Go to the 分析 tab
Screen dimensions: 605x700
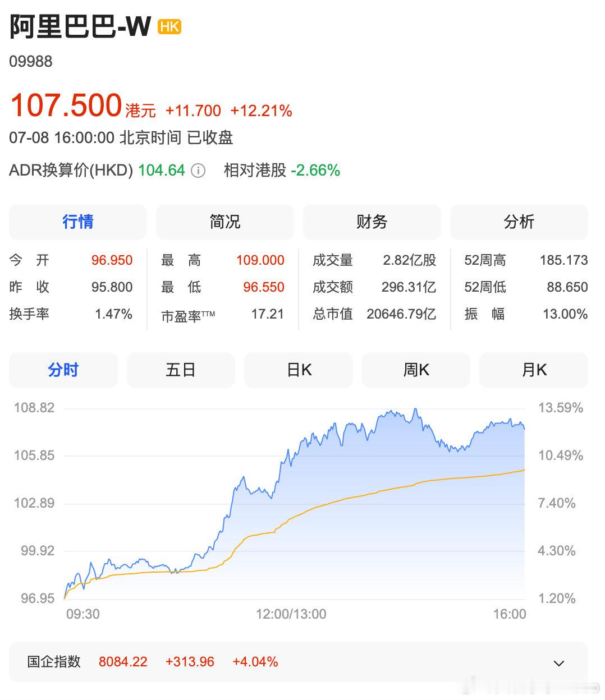click(x=519, y=222)
